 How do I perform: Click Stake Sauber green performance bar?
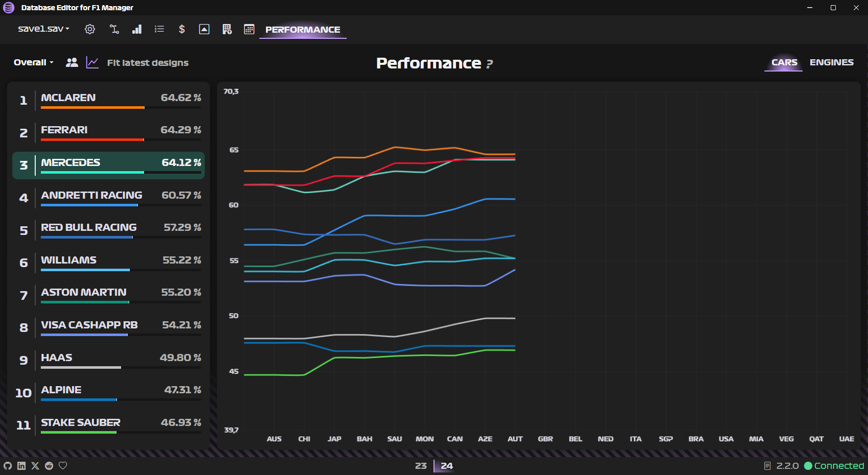tap(79, 432)
